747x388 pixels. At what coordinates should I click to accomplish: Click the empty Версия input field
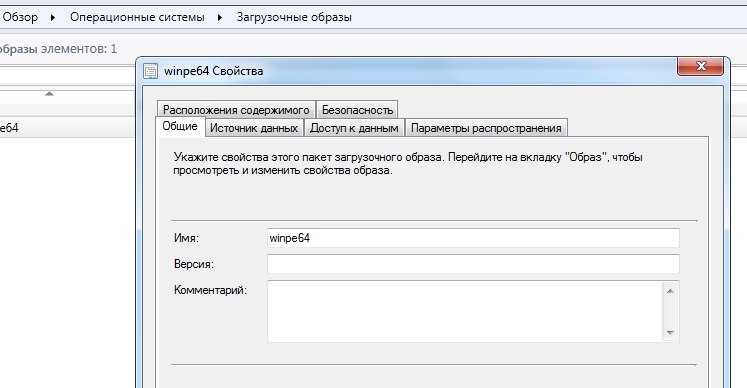tap(473, 264)
